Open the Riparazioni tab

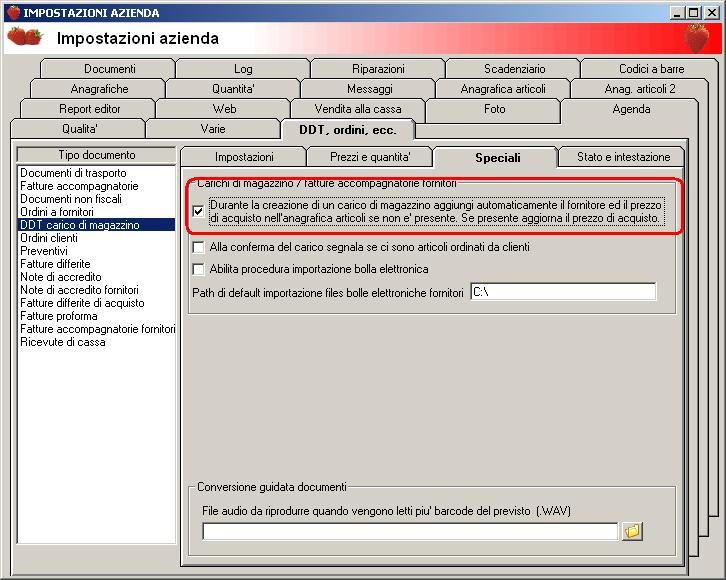[378, 69]
